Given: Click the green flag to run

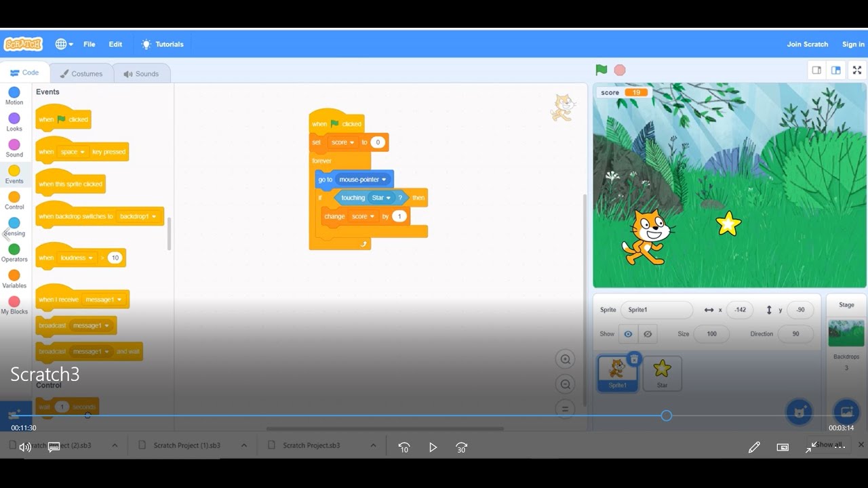Looking at the screenshot, I should pyautogui.click(x=601, y=70).
